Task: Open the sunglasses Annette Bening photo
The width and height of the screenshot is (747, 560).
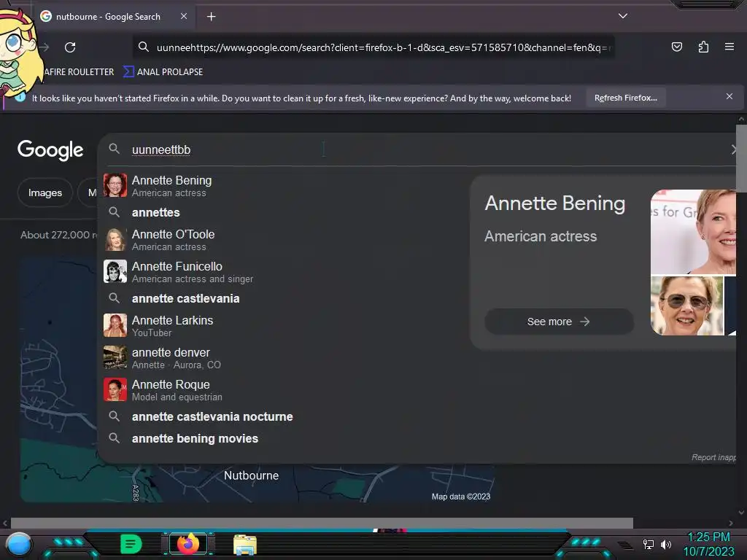Action: pyautogui.click(x=687, y=306)
